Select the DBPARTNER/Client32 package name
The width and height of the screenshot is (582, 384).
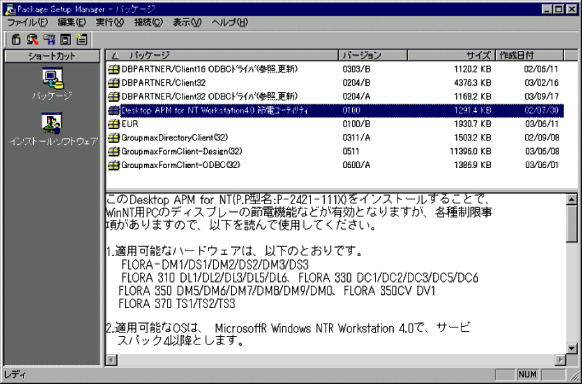(x=163, y=83)
